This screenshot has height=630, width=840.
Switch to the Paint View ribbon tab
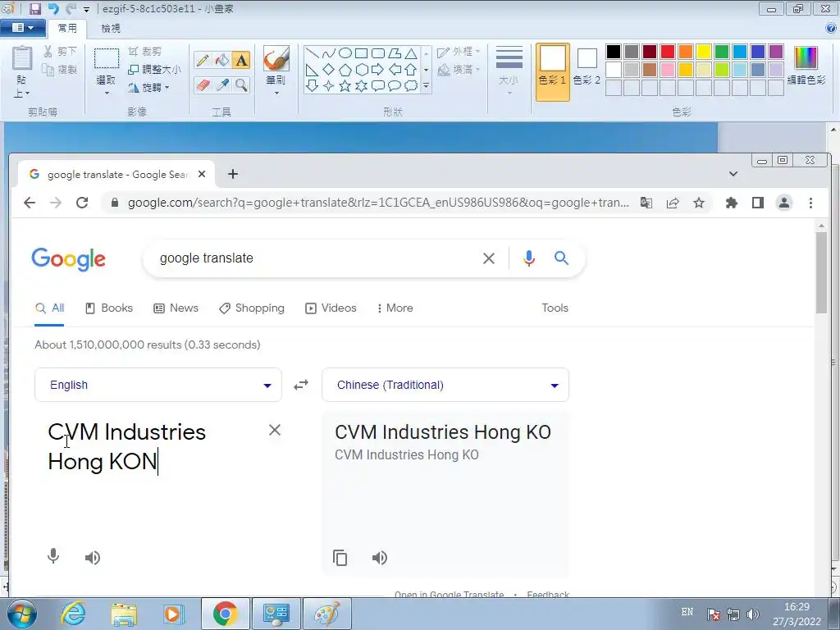point(111,29)
